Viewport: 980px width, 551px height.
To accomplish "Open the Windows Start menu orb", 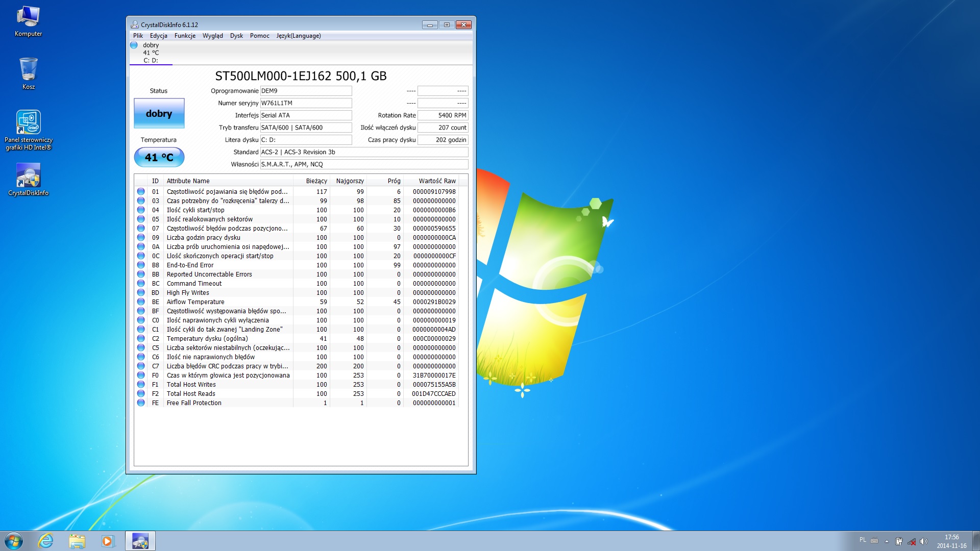I will 14,541.
